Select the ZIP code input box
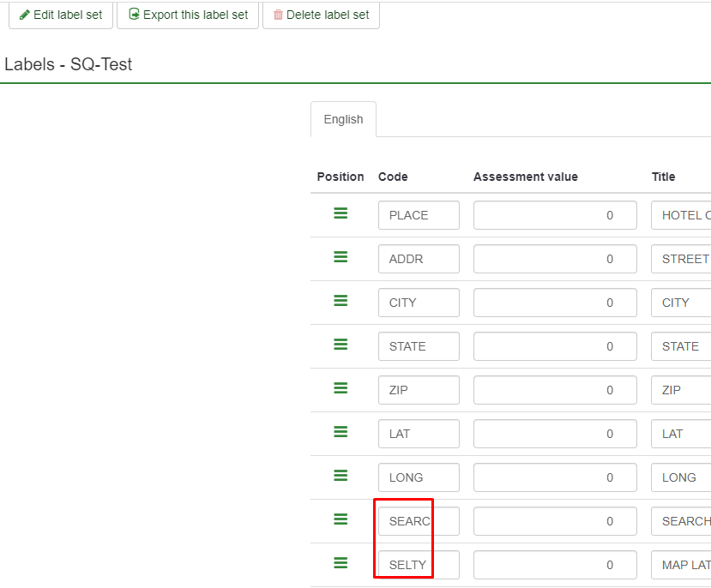Viewport: 711px width, 588px height. click(419, 390)
